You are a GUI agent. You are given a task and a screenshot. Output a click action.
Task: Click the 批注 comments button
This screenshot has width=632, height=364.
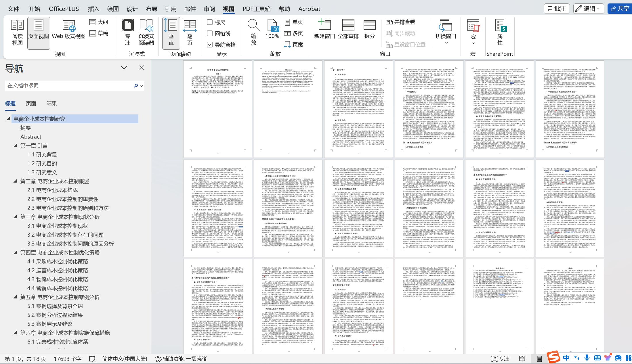[556, 9]
